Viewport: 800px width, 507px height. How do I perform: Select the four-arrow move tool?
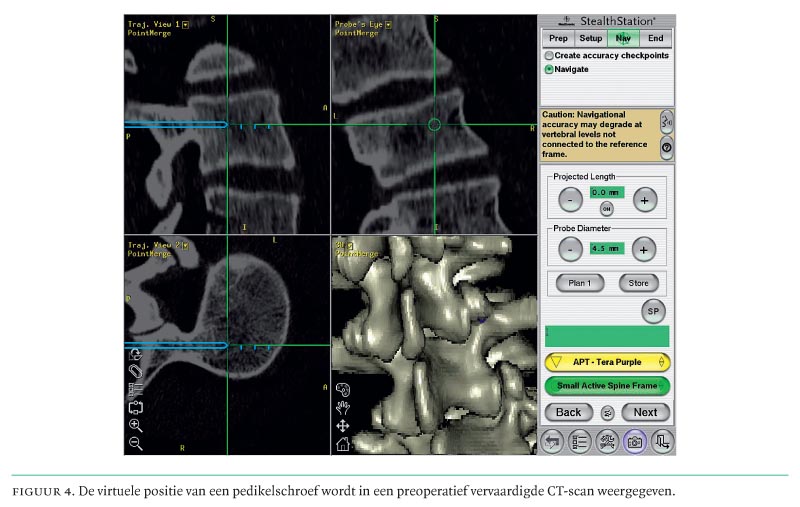tap(342, 426)
